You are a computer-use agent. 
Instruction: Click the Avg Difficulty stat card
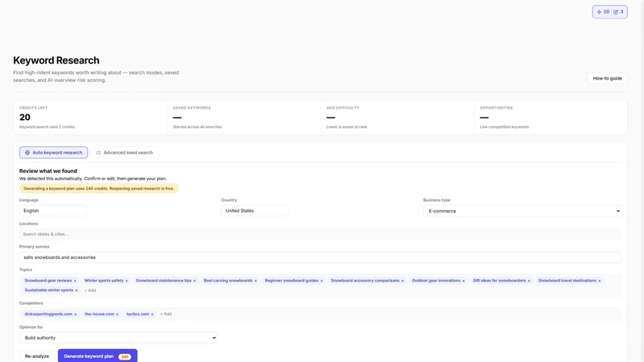(x=397, y=117)
